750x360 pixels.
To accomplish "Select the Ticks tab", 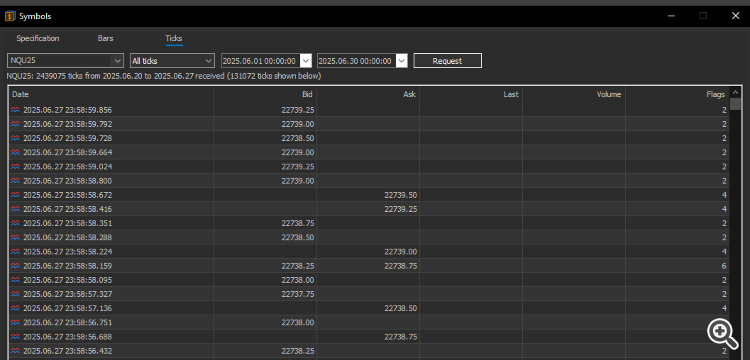I will (174, 38).
